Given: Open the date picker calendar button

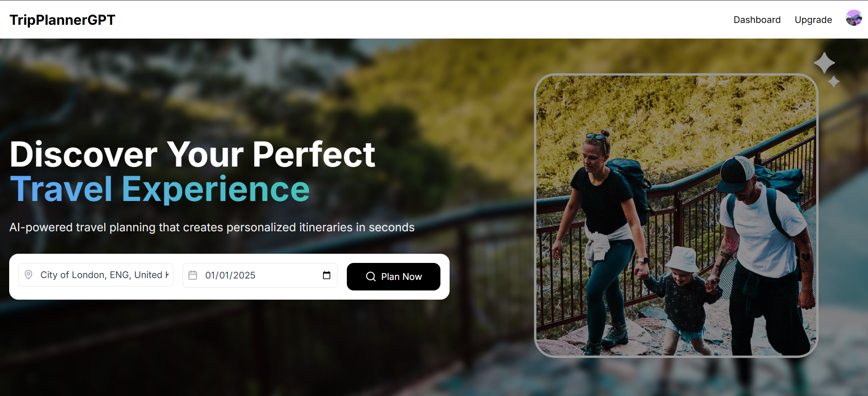Looking at the screenshot, I should pyautogui.click(x=327, y=275).
